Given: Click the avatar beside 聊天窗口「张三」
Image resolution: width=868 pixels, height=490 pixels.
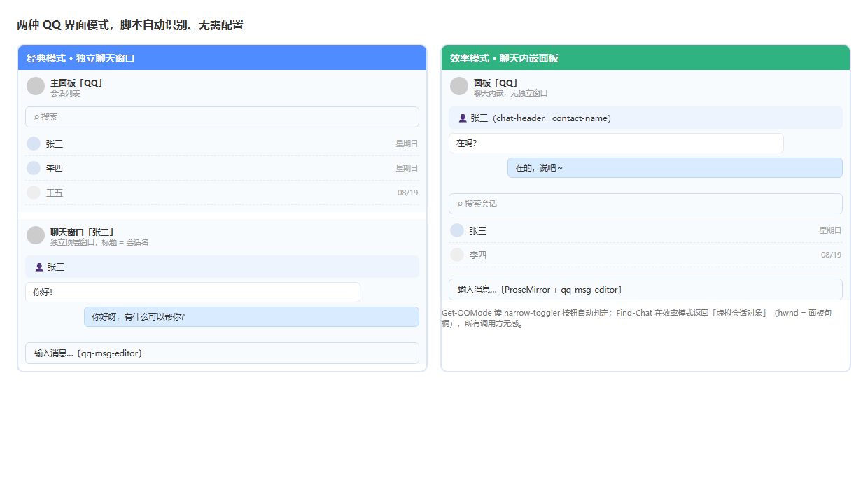Looking at the screenshot, I should click(36, 235).
